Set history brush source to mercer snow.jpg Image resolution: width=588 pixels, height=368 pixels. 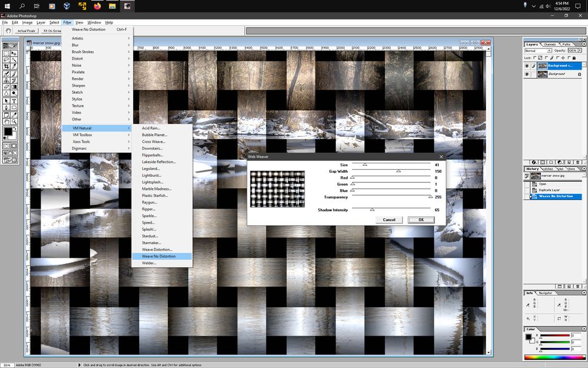tap(527, 176)
